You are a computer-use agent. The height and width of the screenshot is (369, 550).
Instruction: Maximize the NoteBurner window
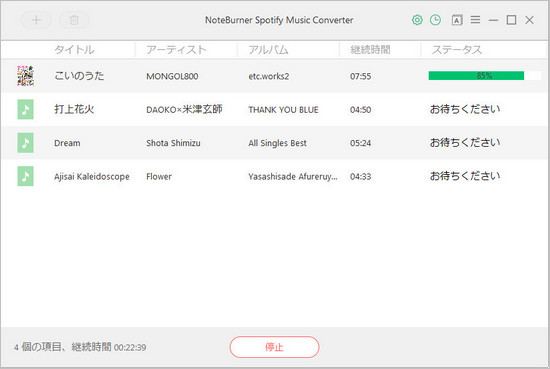click(511, 20)
